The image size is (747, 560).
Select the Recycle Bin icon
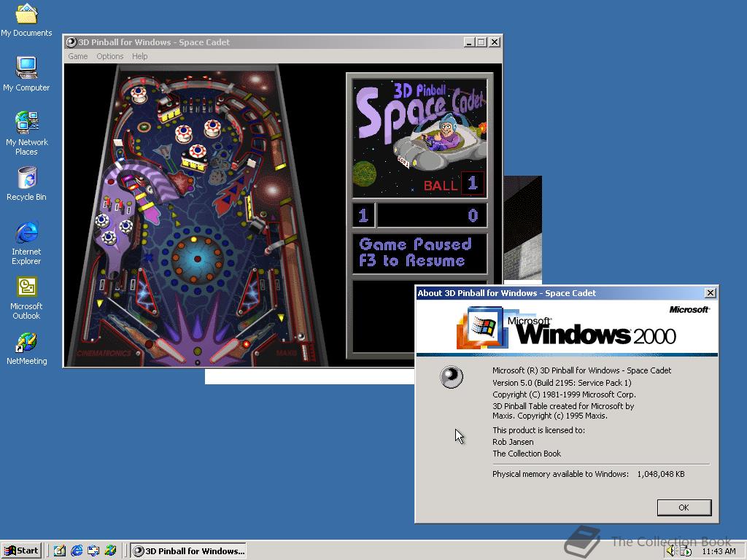(27, 183)
